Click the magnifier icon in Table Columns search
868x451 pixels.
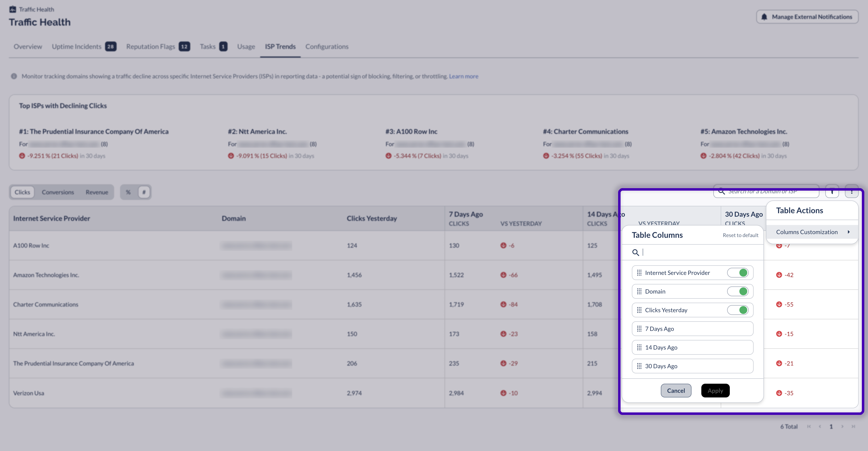tap(636, 253)
